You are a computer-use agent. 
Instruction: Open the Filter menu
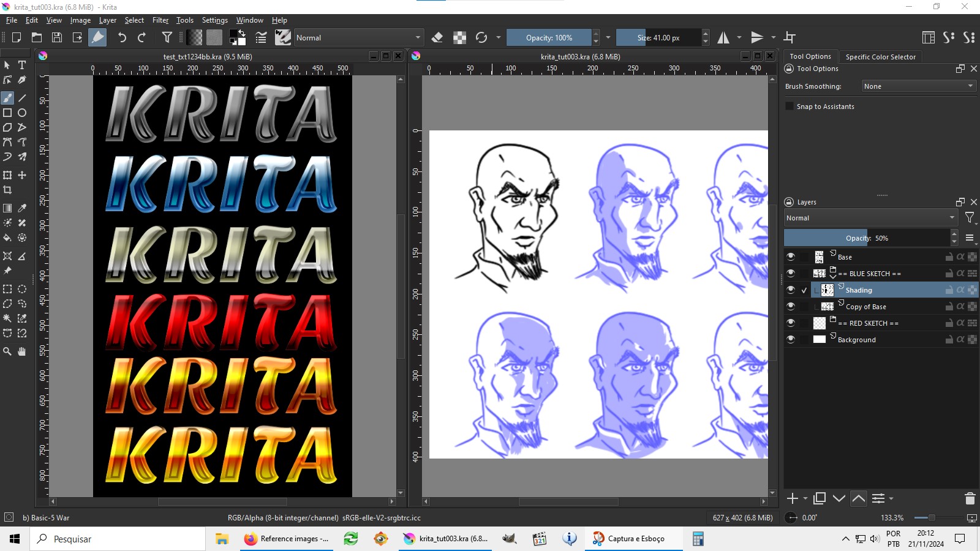[160, 20]
